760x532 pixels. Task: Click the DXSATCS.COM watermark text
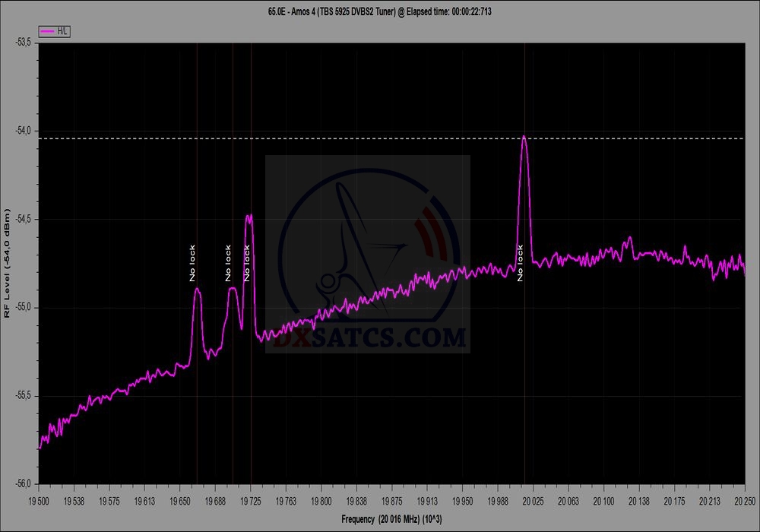point(369,337)
